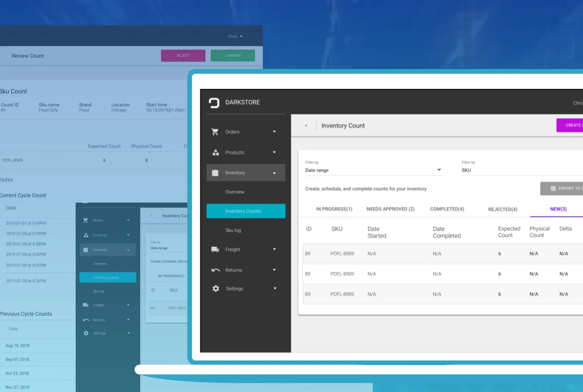Viewport: 583px width, 392px height.
Task: Click the Orders cart icon in main sidebar
Action: pyautogui.click(x=215, y=132)
